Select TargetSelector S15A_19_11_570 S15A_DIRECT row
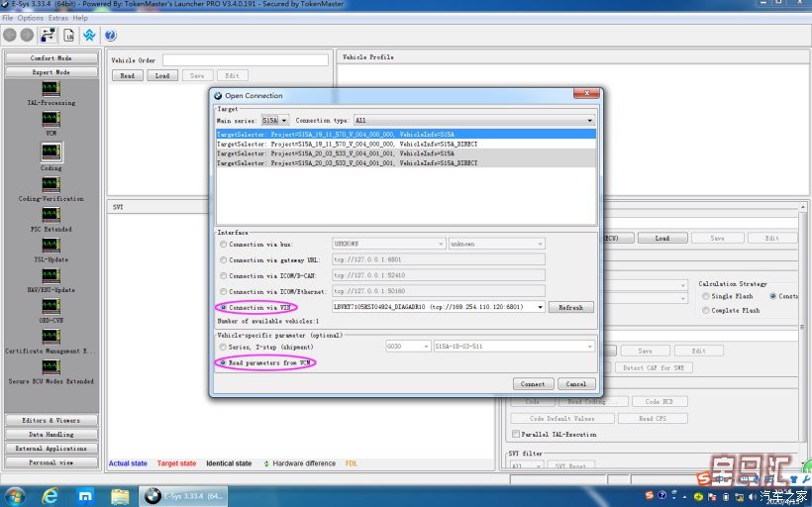The image size is (812, 507). click(406, 144)
